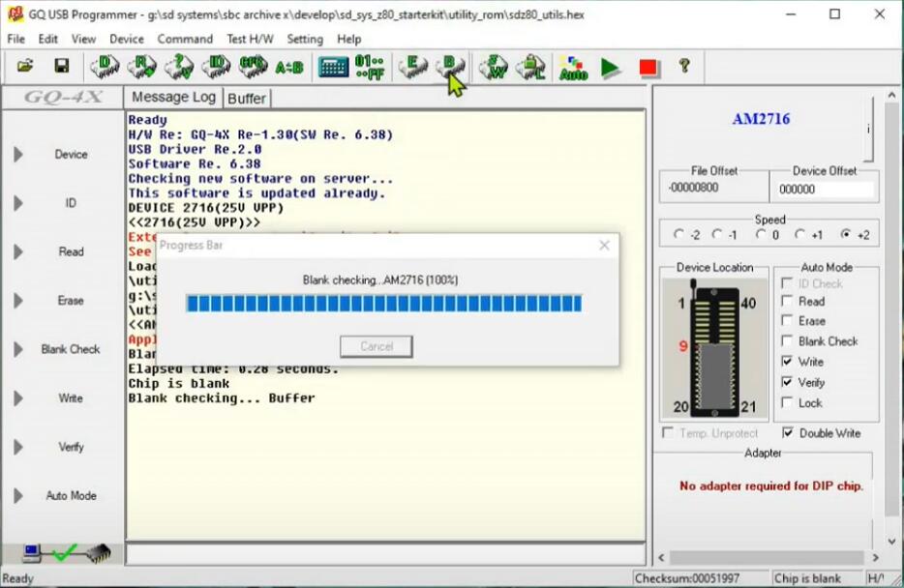The image size is (904, 588).
Task: Select speed -1 radio button
Action: tap(716, 234)
